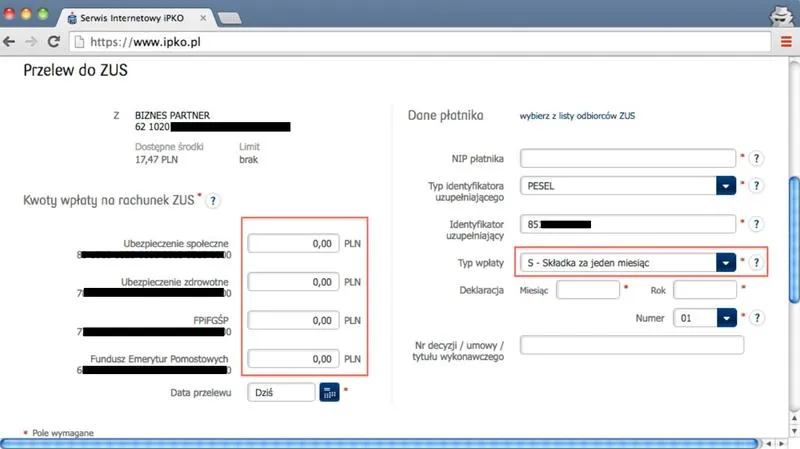Click the NIP płatnika input field
The image size is (800, 449).
[628, 158]
